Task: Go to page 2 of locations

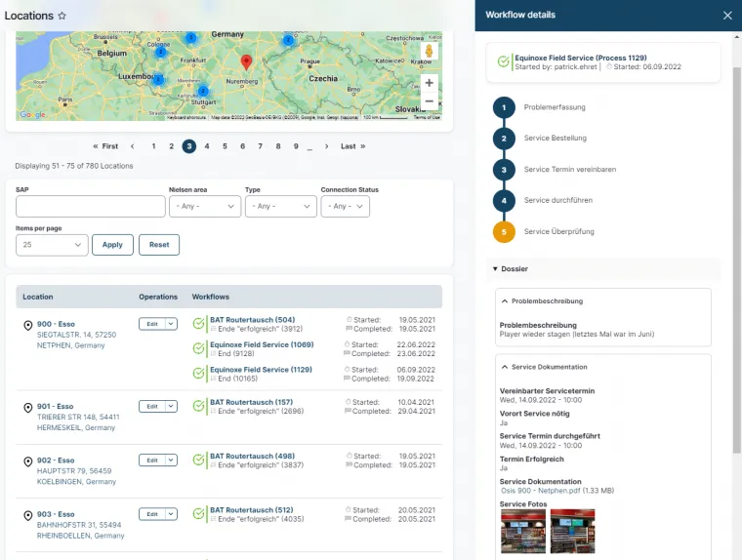Action: coord(171,146)
